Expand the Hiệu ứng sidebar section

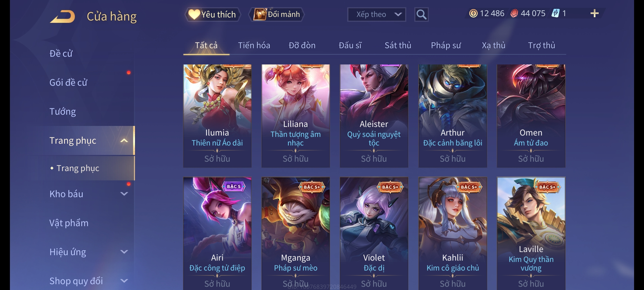point(124,252)
